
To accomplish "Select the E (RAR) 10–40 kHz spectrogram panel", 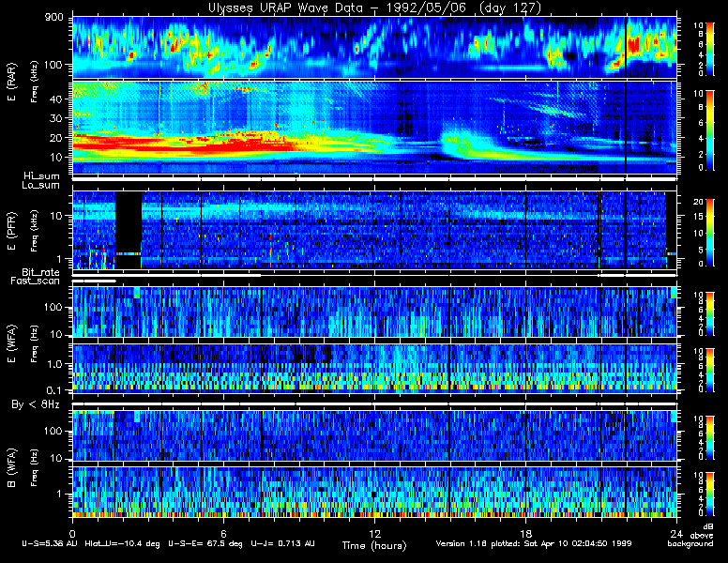I will (x=374, y=128).
